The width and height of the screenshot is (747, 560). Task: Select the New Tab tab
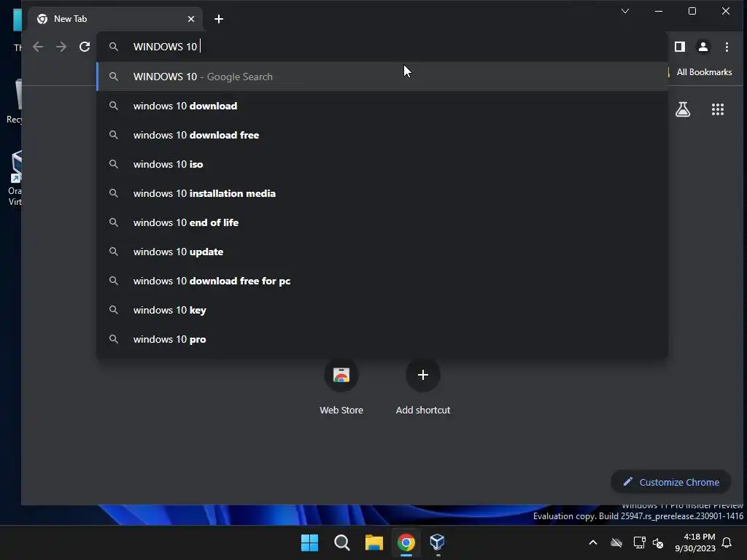pos(116,19)
